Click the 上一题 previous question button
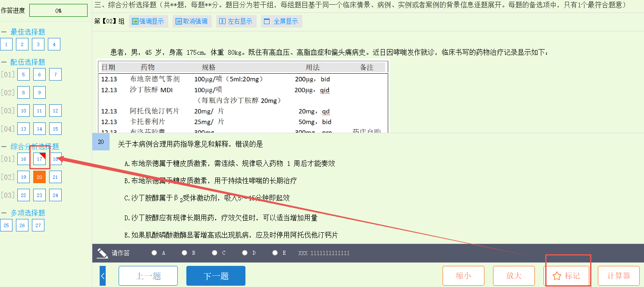The width and height of the screenshot is (644, 287). pos(148,276)
